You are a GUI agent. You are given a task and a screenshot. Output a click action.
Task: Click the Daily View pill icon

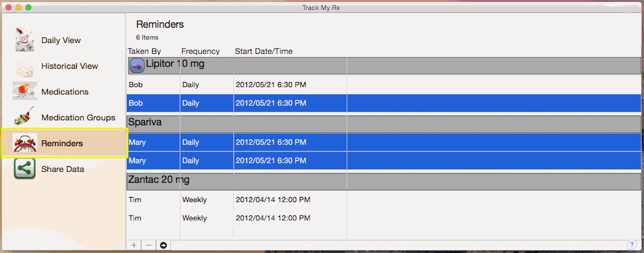(24, 40)
